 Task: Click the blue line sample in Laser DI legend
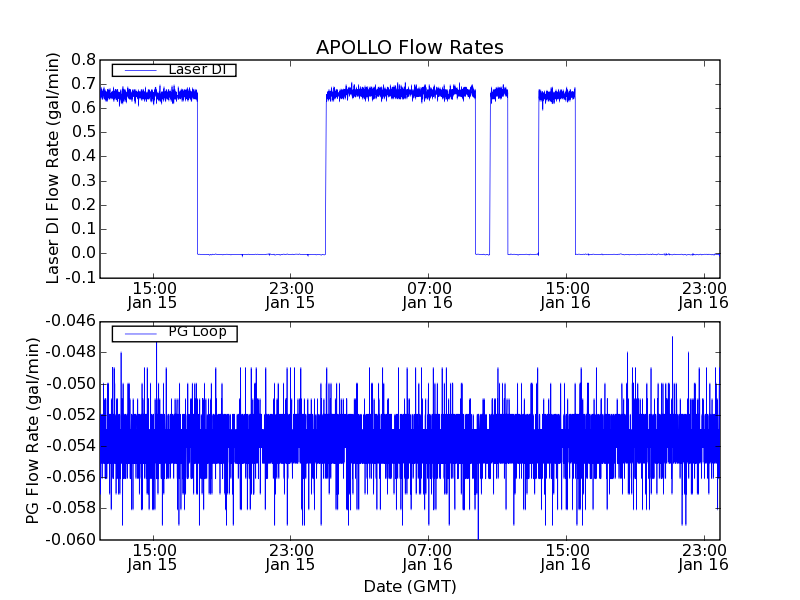(x=141, y=70)
